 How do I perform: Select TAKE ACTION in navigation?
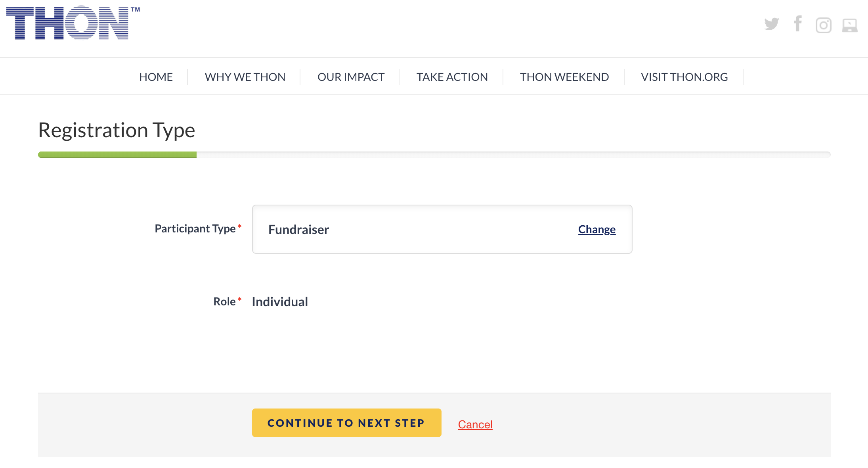(452, 77)
